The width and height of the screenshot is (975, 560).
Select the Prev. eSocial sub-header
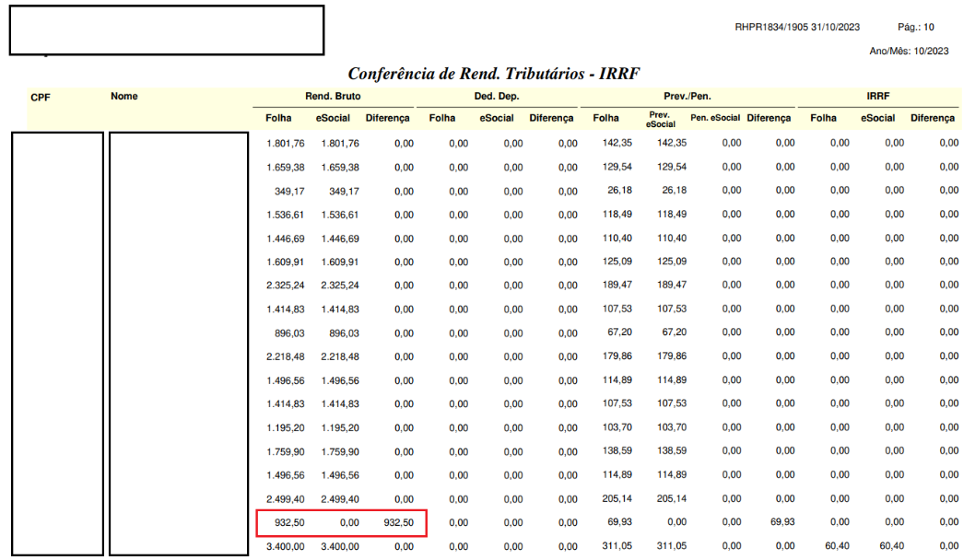point(660,119)
